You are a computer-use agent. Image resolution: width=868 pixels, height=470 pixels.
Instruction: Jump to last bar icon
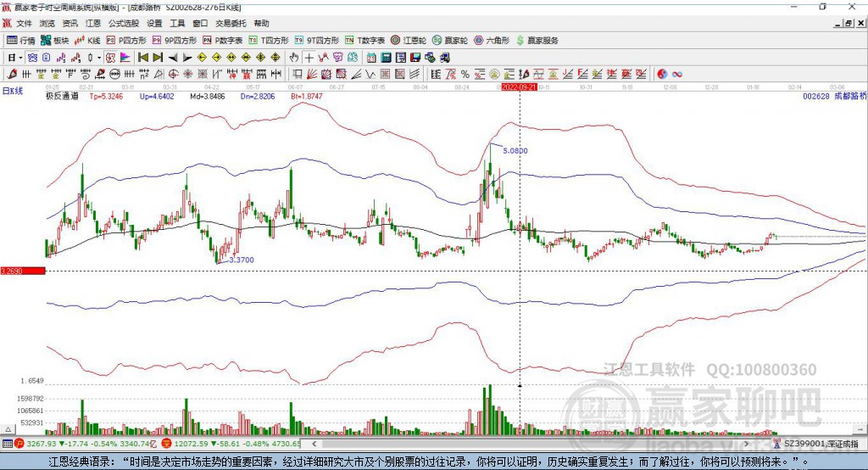(x=158, y=58)
